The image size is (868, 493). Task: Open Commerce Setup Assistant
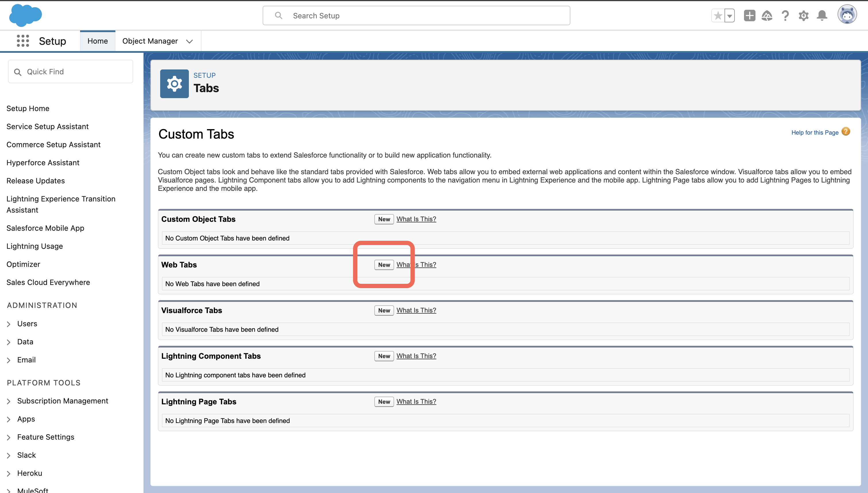point(53,145)
